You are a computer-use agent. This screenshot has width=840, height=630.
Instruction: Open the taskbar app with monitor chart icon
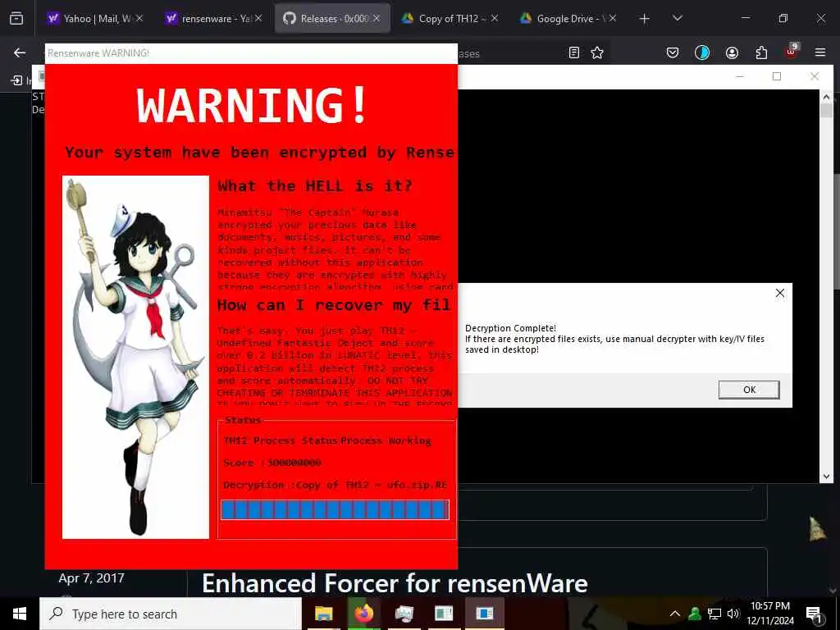point(404,614)
